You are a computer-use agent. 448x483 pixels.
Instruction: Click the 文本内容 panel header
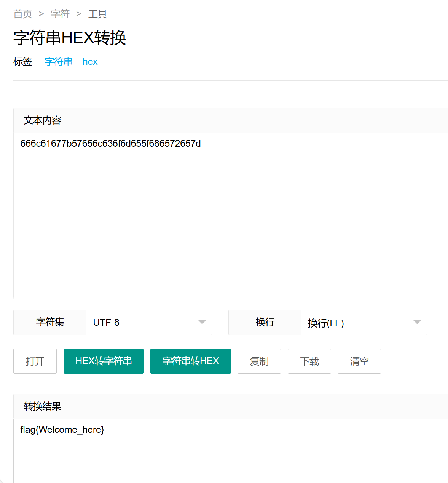[x=231, y=120]
